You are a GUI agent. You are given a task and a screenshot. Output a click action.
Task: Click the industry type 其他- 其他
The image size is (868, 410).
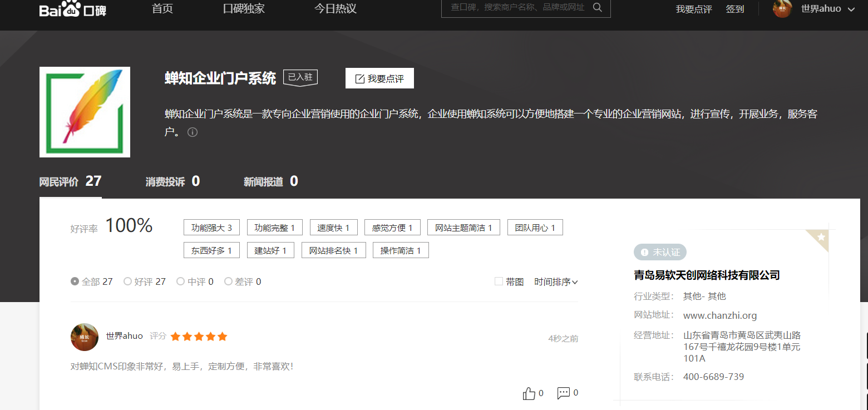point(704,296)
